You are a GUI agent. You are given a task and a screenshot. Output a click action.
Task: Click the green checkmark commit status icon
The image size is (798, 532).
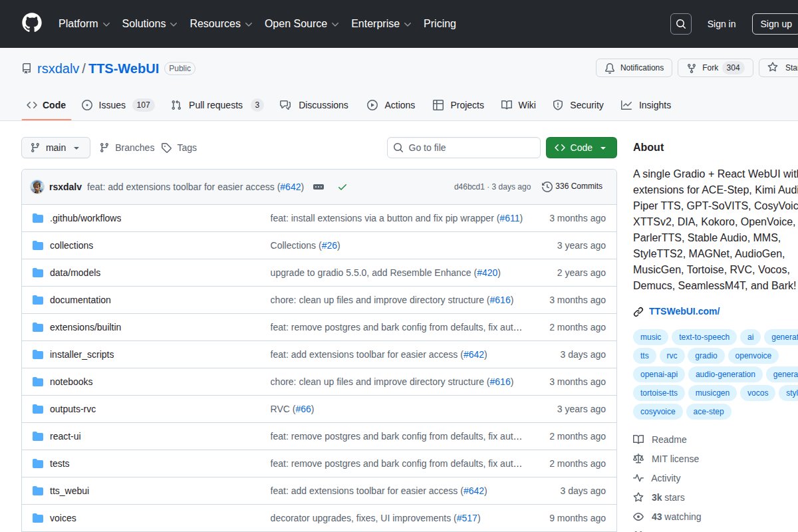pyautogui.click(x=342, y=187)
